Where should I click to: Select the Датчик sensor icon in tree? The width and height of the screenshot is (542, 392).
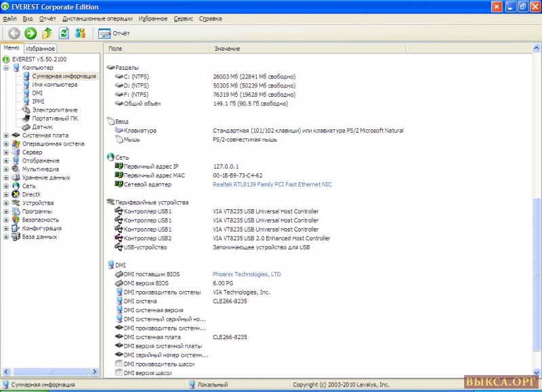coord(26,127)
